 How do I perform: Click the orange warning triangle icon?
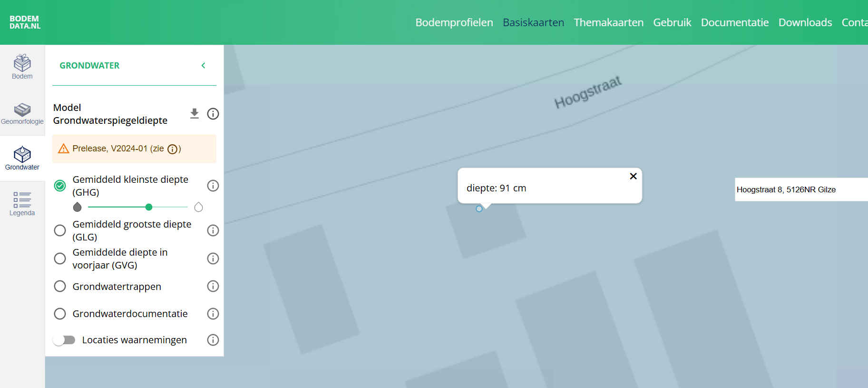point(63,149)
